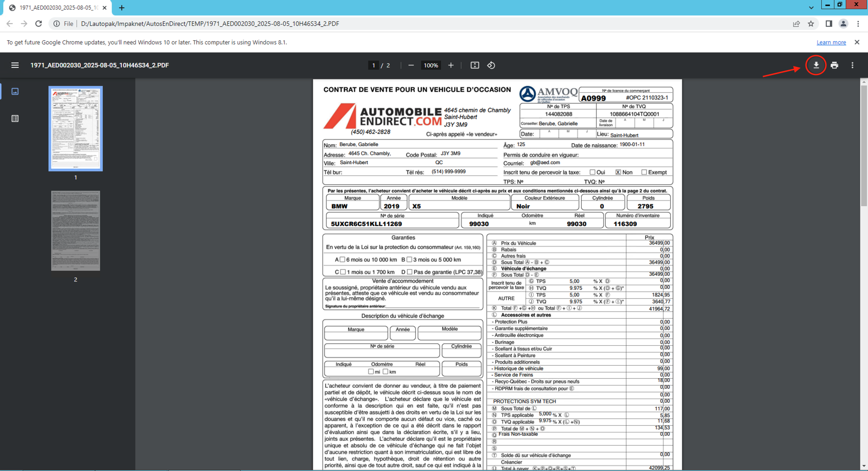The width and height of the screenshot is (868, 471).
Task: Click the phone number (450) 462-2828
Action: point(370,132)
